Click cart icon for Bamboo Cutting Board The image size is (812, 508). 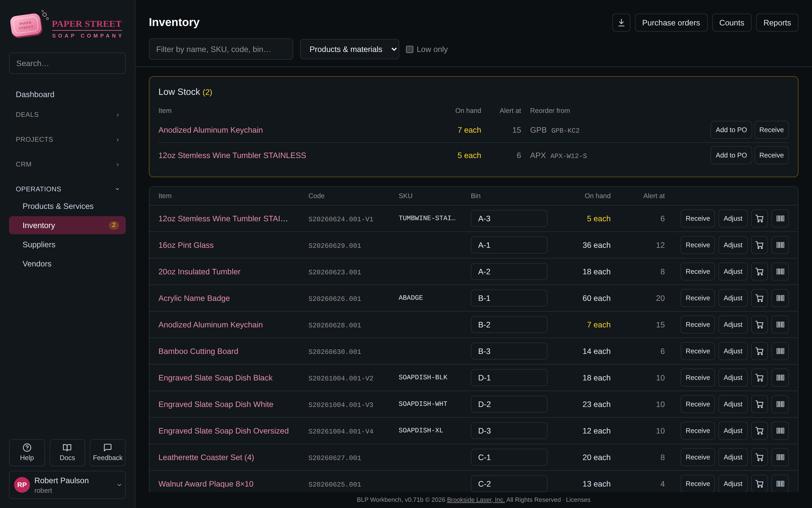point(759,351)
